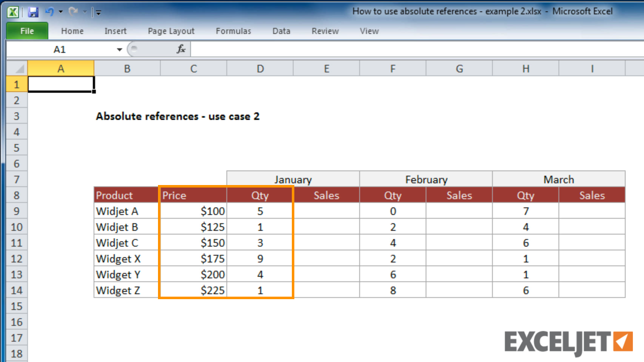The image size is (644, 362).
Task: Click the $225 price cell
Action: [194, 290]
